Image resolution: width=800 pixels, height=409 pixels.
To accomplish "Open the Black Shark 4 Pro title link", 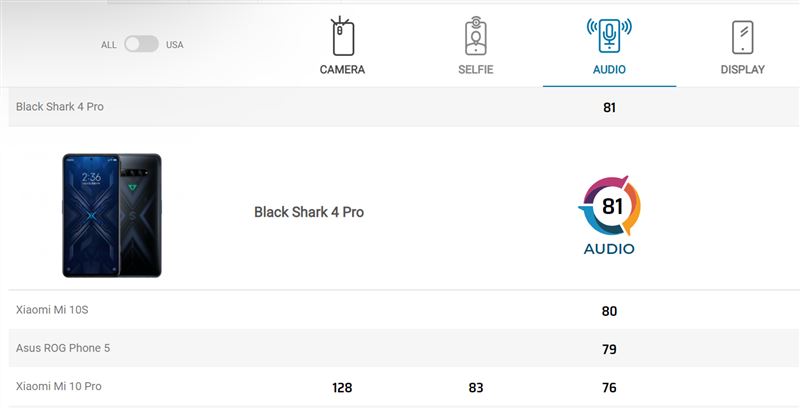I will pos(309,212).
